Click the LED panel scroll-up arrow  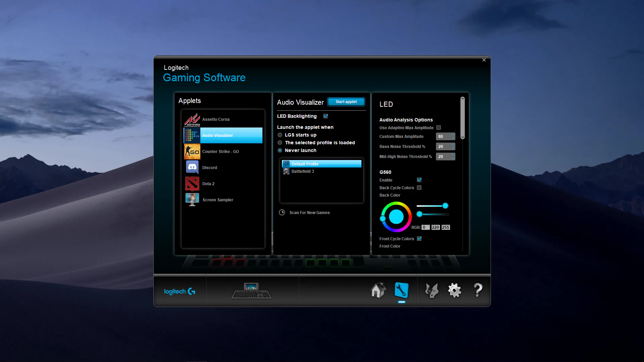point(462,99)
